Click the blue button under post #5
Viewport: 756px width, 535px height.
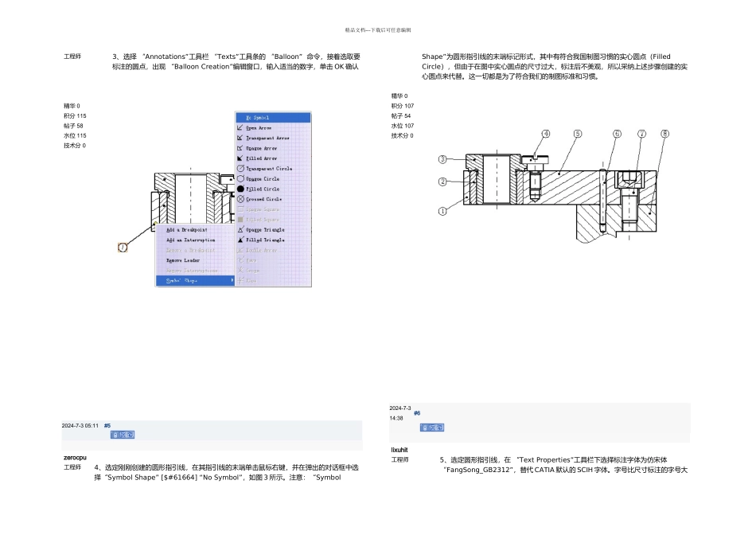point(123,435)
